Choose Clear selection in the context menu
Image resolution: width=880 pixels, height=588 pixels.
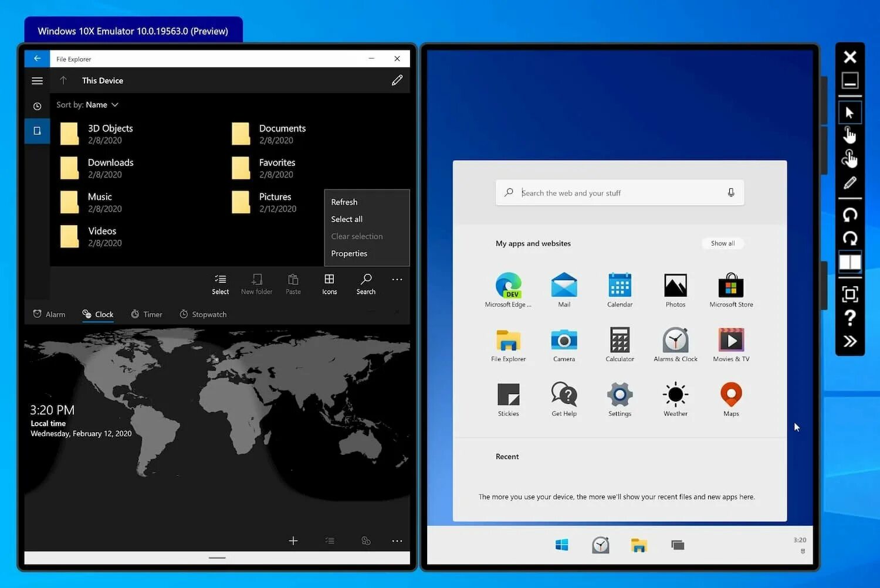click(x=367, y=236)
